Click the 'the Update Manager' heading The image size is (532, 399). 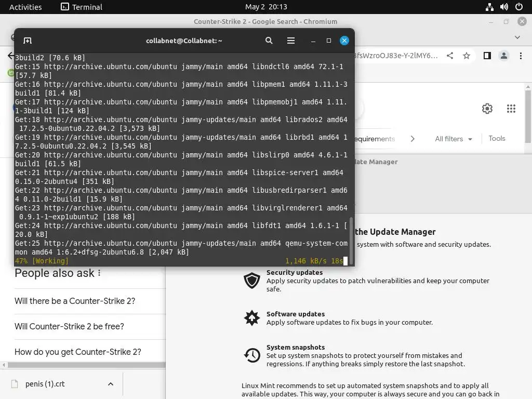point(395,232)
